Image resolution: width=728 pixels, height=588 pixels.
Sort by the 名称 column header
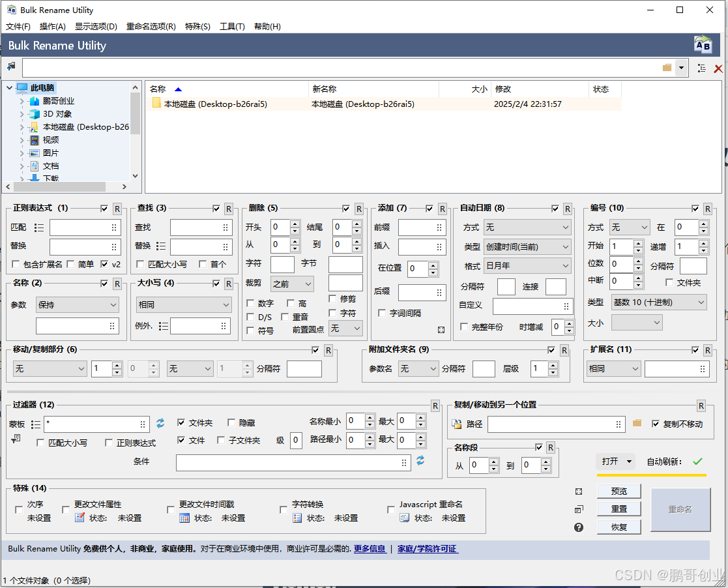227,89
